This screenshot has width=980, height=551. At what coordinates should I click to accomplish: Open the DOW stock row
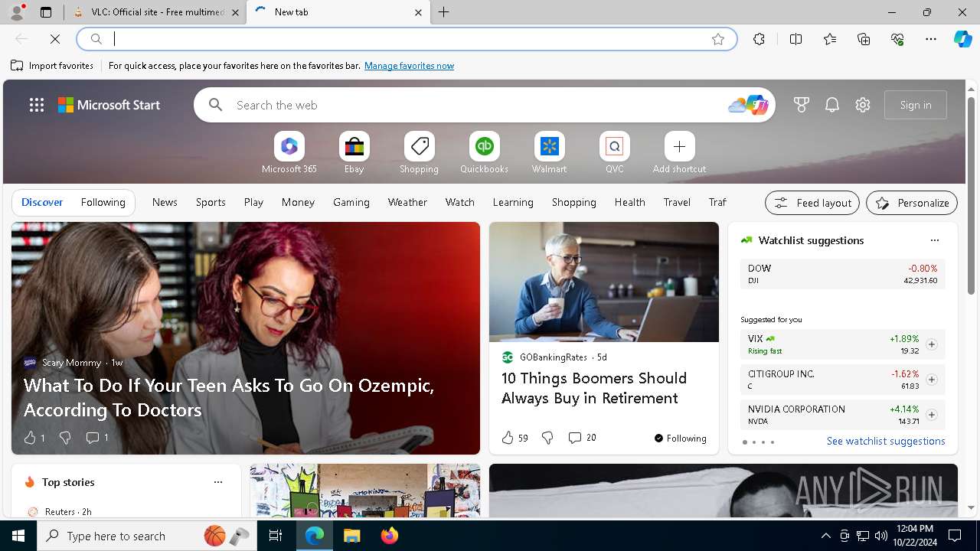pos(842,274)
